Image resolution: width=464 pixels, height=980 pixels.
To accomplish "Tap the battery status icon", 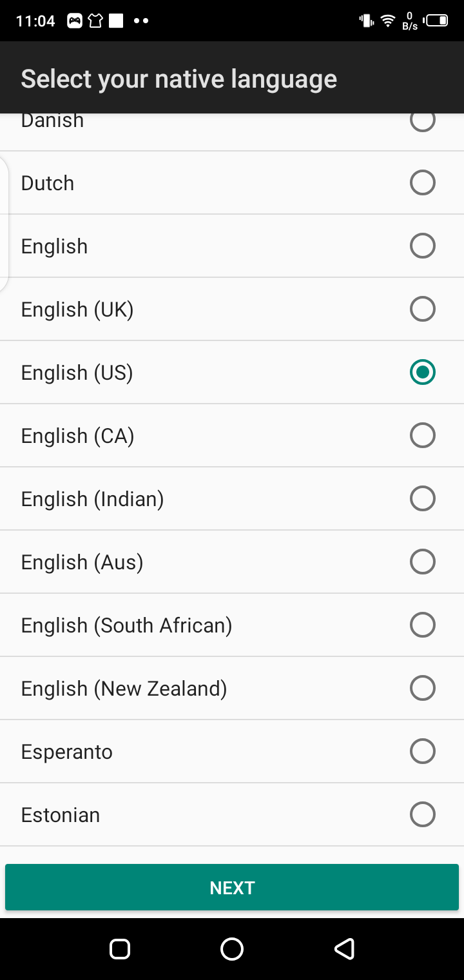I will [x=436, y=21].
